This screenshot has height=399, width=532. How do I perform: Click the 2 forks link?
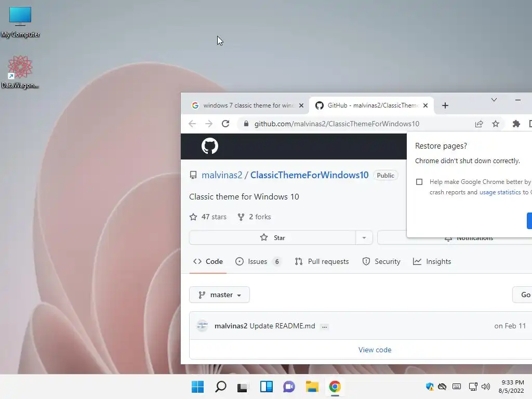(254, 217)
